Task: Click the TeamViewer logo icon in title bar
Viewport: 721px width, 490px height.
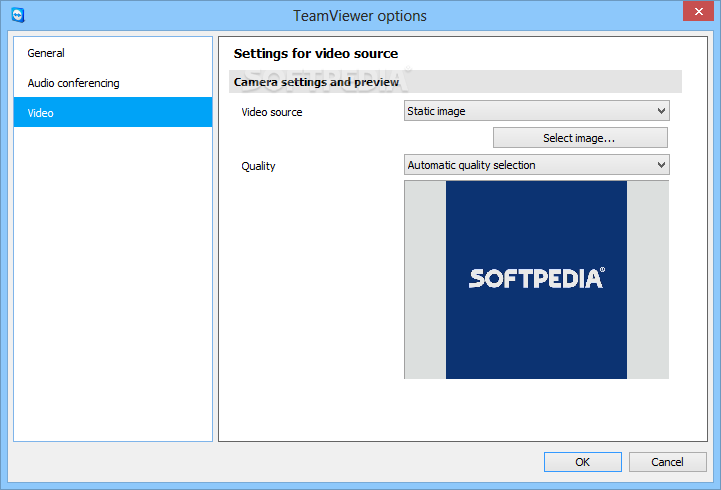Action: [x=17, y=15]
